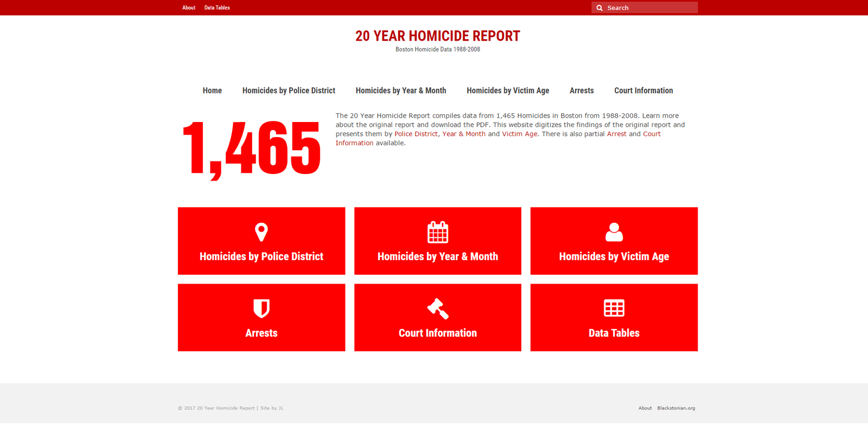Go to Homicides by Police District in navigation
868x425 pixels.
pos(289,91)
